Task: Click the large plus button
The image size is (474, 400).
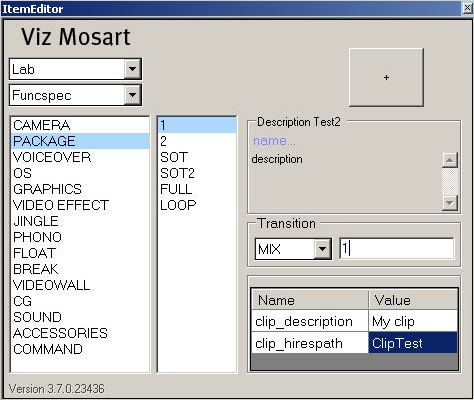Action: [386, 77]
